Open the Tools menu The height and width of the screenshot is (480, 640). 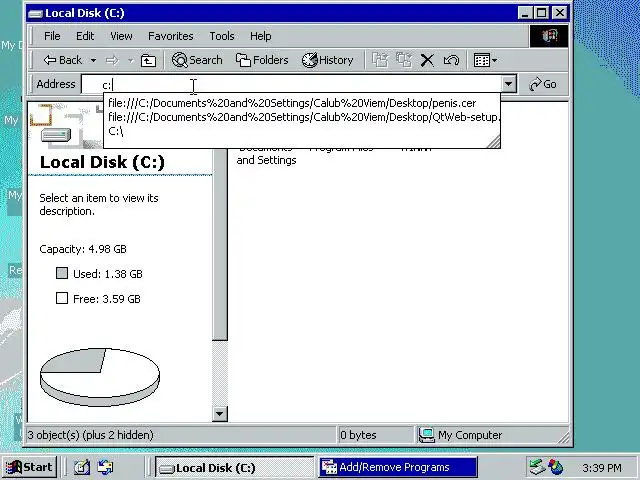pyautogui.click(x=222, y=36)
